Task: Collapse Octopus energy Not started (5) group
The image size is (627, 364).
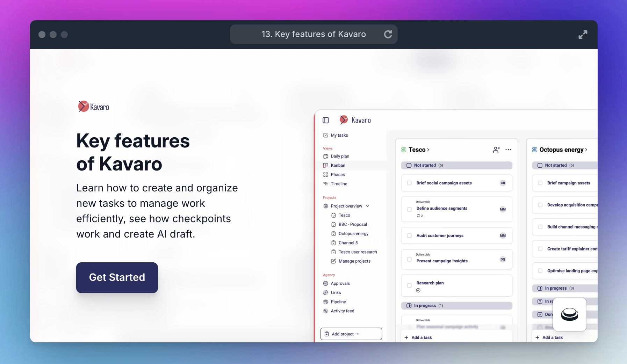Action: point(565,165)
